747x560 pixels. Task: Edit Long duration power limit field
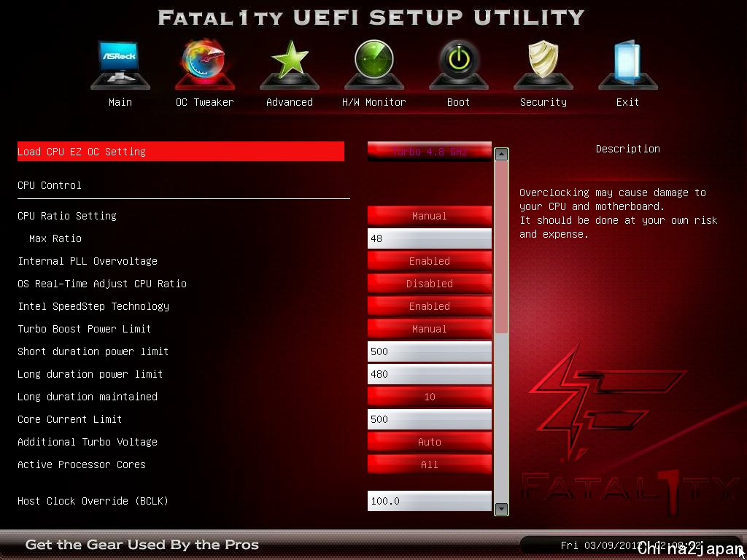tap(429, 374)
